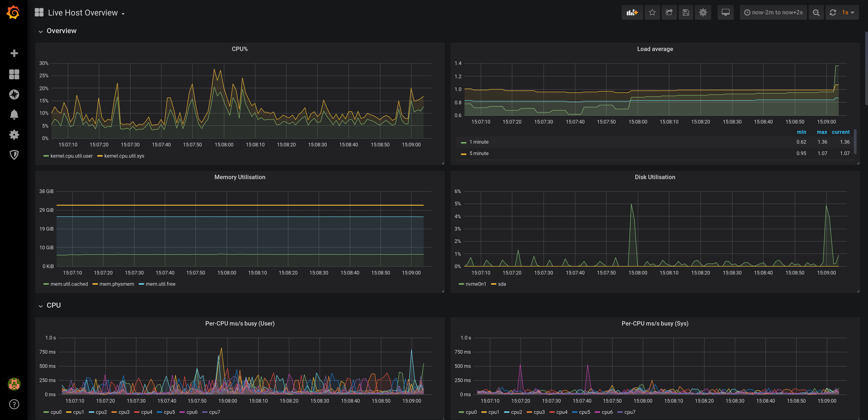This screenshot has width=868, height=420.
Task: Star this dashboard
Action: (x=652, y=12)
